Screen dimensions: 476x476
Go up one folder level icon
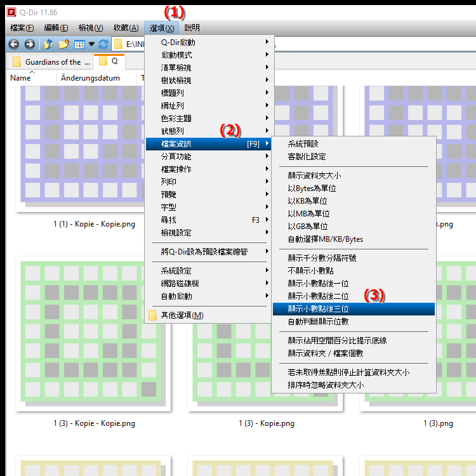pos(48,44)
